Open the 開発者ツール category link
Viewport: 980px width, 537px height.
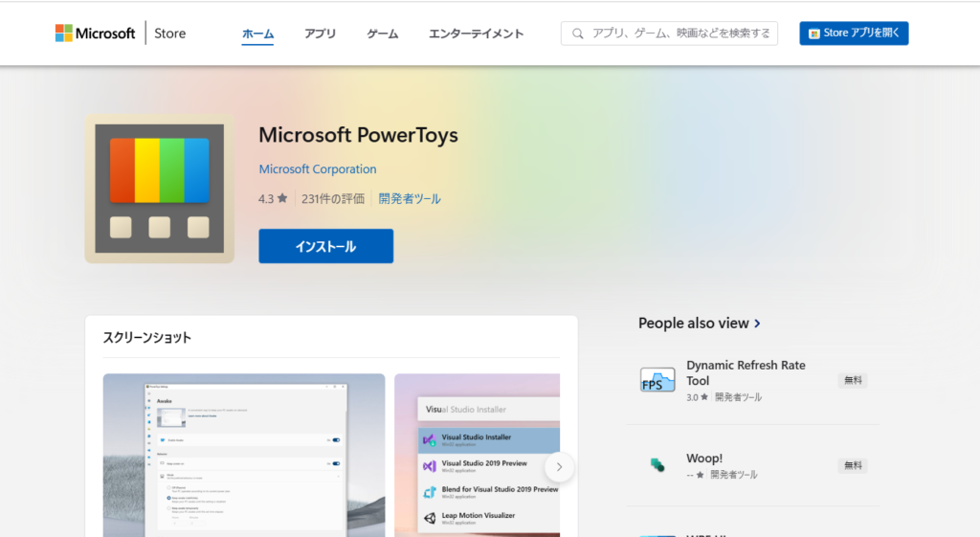pyautogui.click(x=410, y=199)
